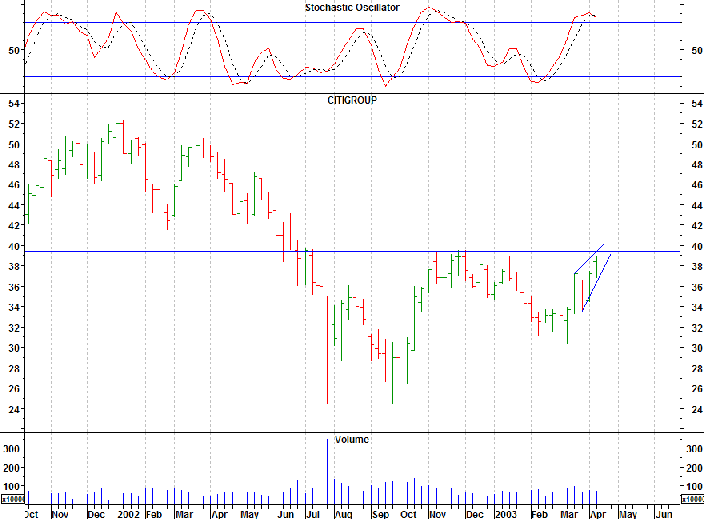
Task: Click the lower blue oversold line in the oscillator
Action: coord(353,77)
